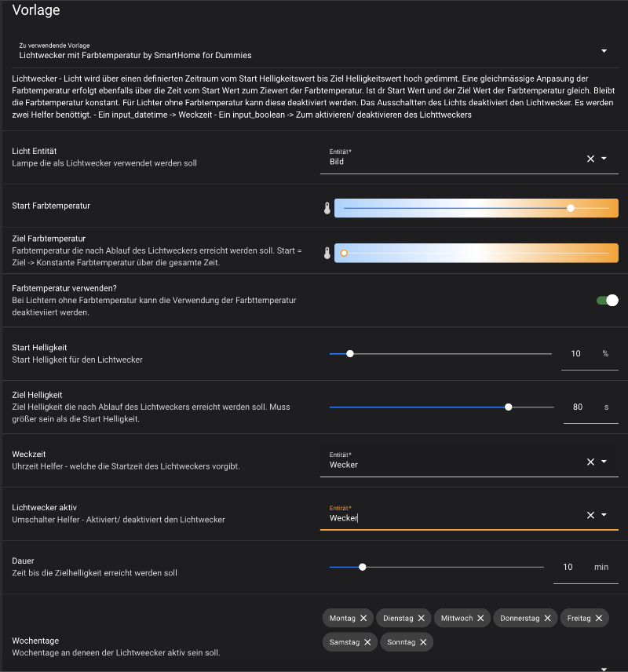Open Lichtwecker aktiv entity dropdown arrow
The width and height of the screenshot is (628, 672).
[x=604, y=515]
